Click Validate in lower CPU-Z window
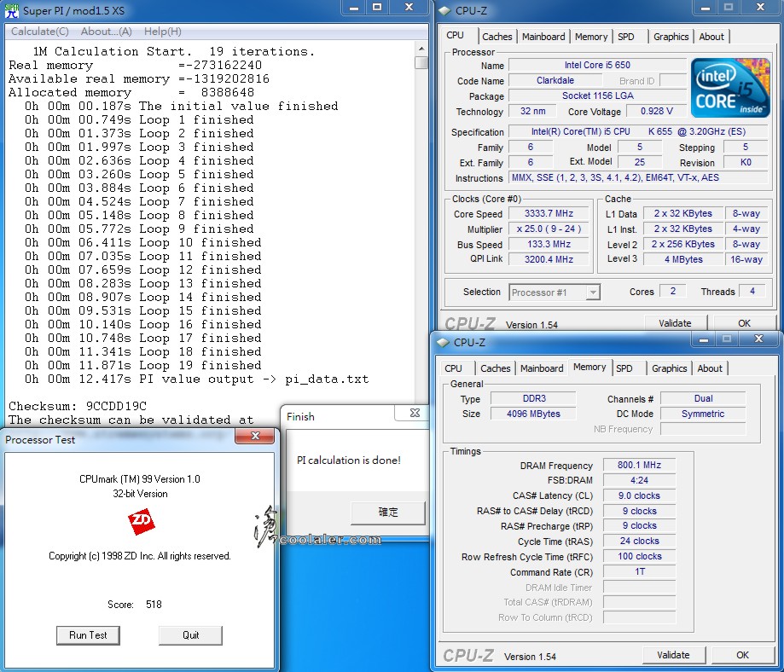 (x=673, y=654)
